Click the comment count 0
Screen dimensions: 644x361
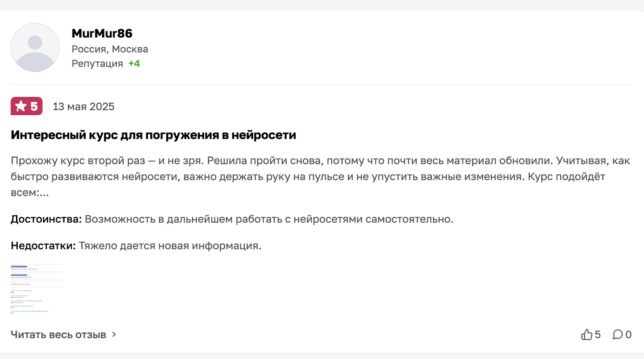tap(628, 334)
